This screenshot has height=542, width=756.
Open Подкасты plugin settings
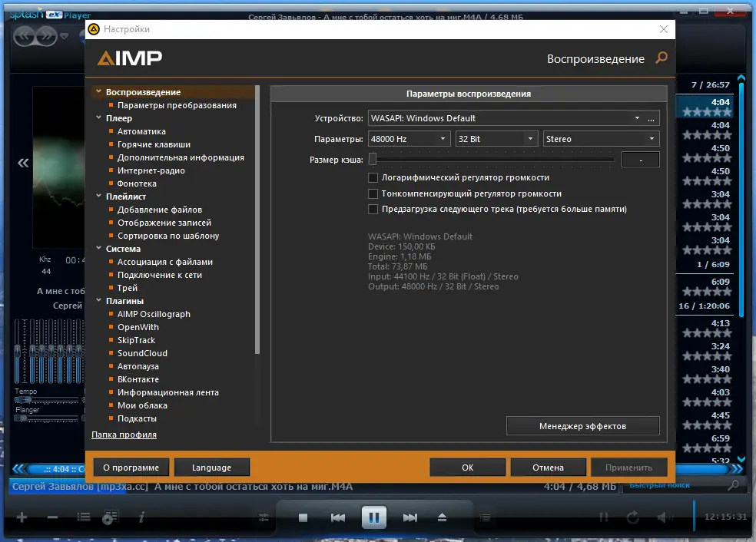[137, 418]
